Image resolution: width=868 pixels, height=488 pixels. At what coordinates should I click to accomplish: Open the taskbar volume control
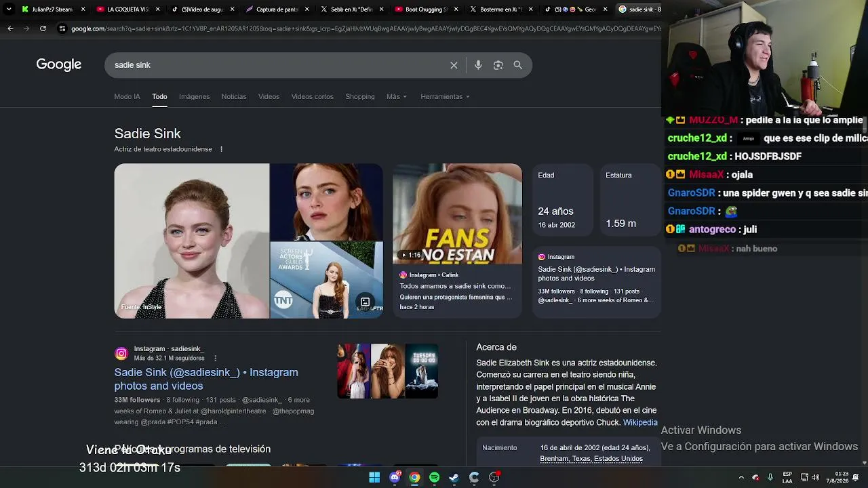[815, 477]
